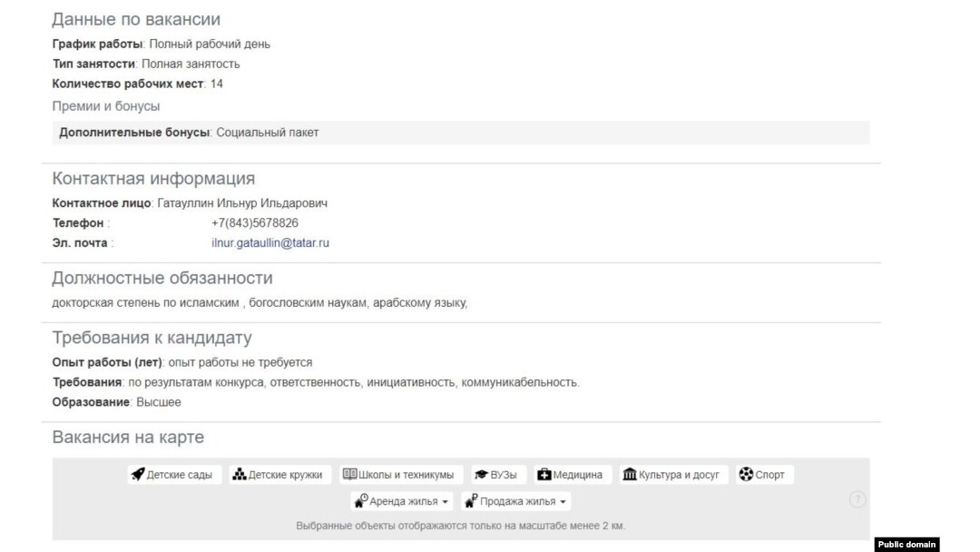Toggle Школы и техникумы map filter
Viewport: 980px width, 552px height.
pos(401,475)
